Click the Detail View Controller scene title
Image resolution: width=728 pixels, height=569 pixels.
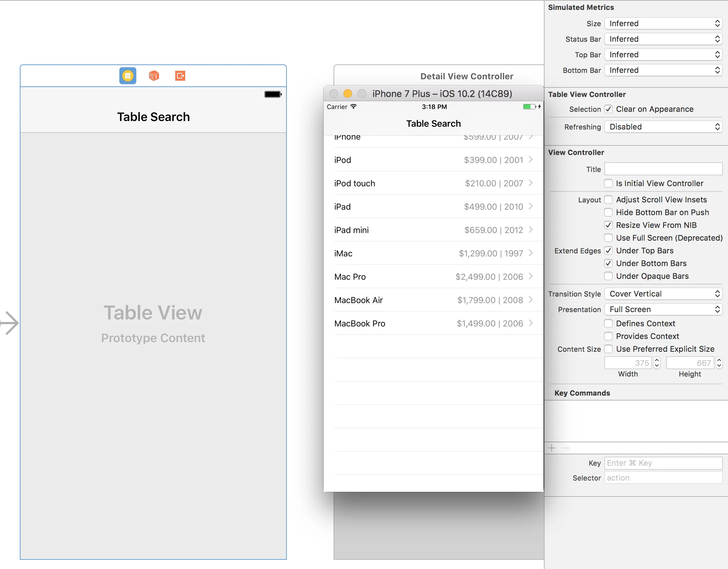click(467, 76)
